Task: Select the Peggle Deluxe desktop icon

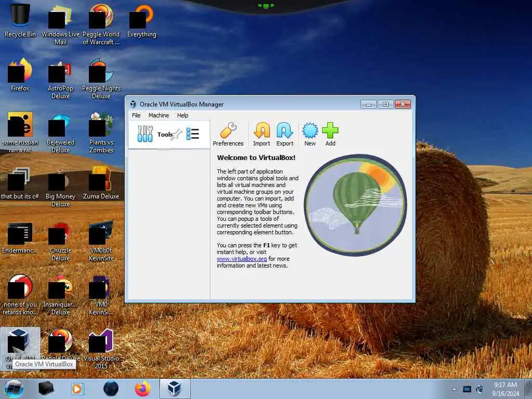Action: 60,344
